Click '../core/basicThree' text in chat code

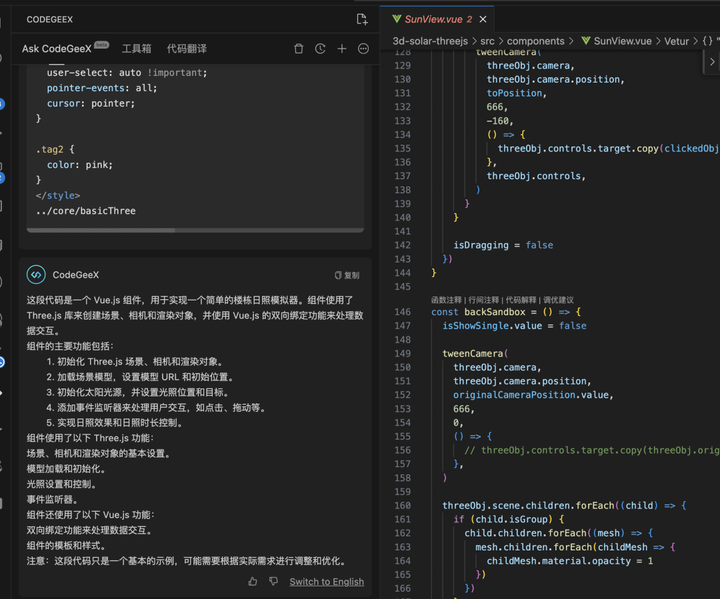pyautogui.click(x=86, y=211)
